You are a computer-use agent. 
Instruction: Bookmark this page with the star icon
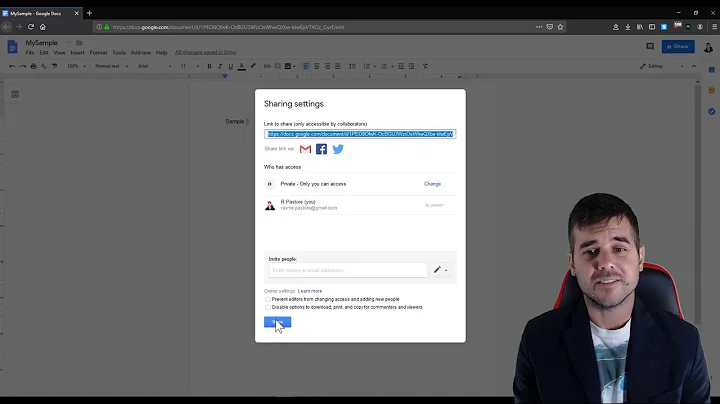click(560, 27)
